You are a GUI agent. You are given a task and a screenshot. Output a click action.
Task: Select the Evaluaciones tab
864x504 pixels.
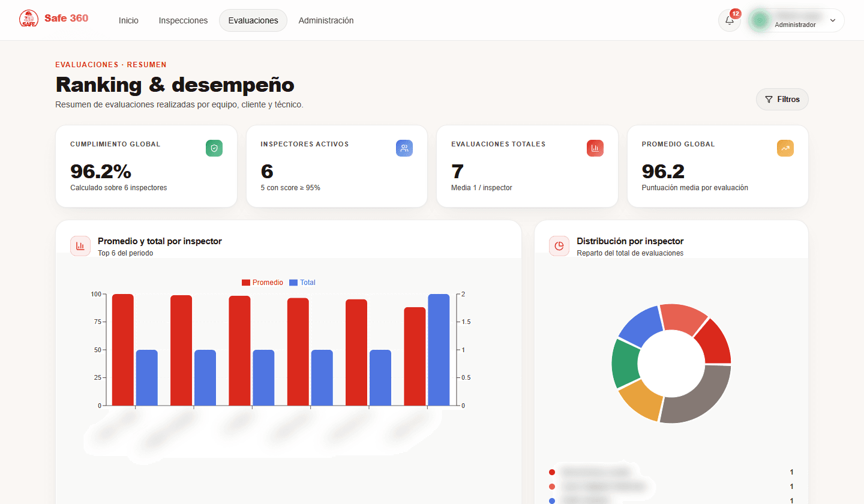coord(253,20)
